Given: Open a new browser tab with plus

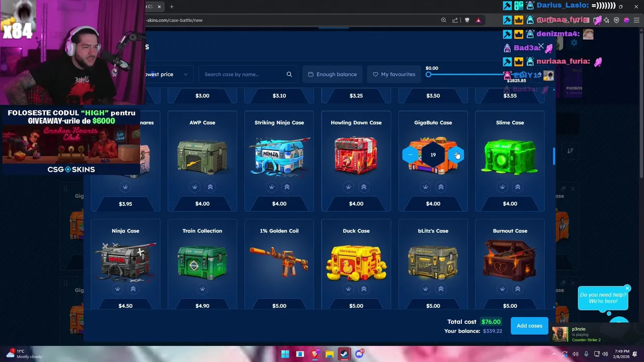Looking at the screenshot, I should (x=172, y=7).
